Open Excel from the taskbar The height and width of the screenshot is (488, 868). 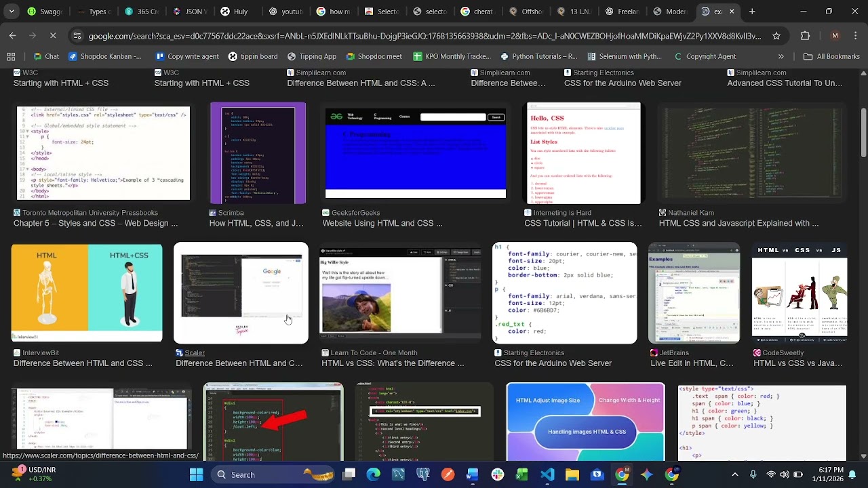point(522,474)
